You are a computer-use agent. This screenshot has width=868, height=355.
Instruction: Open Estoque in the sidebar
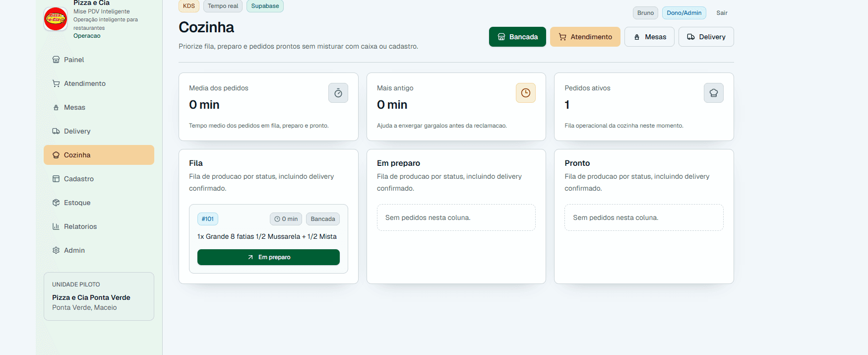point(99,203)
